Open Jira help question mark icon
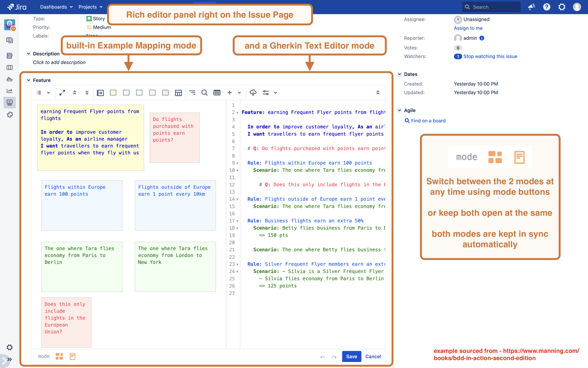This screenshot has width=588, height=368. tap(546, 7)
